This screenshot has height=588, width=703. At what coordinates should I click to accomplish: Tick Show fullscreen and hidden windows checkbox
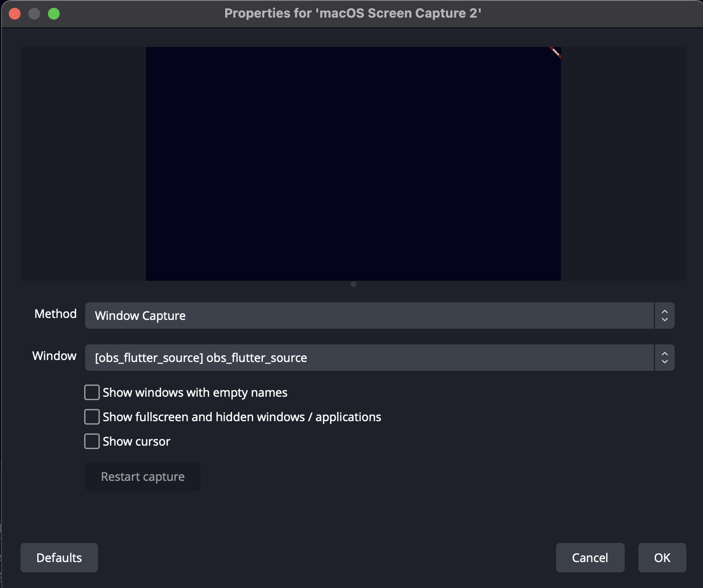point(92,417)
